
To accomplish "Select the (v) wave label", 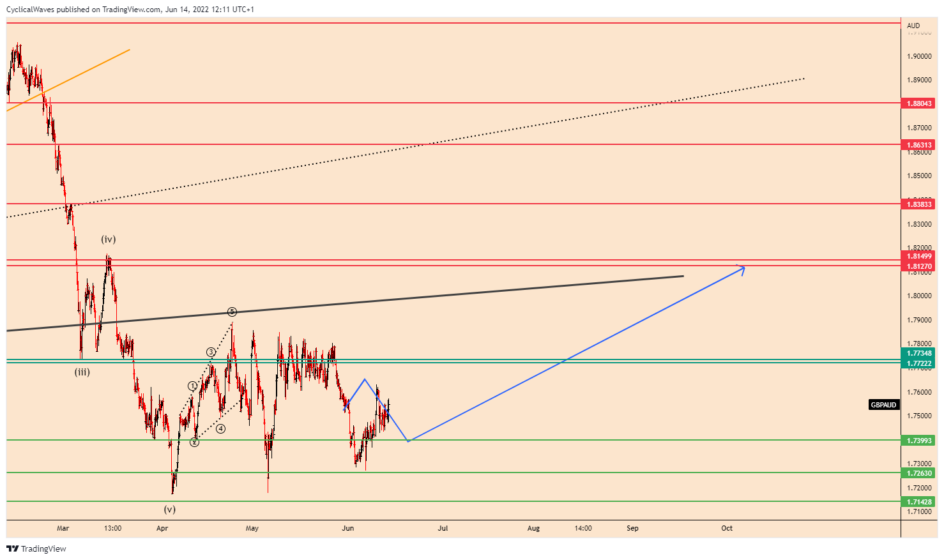I will point(169,510).
